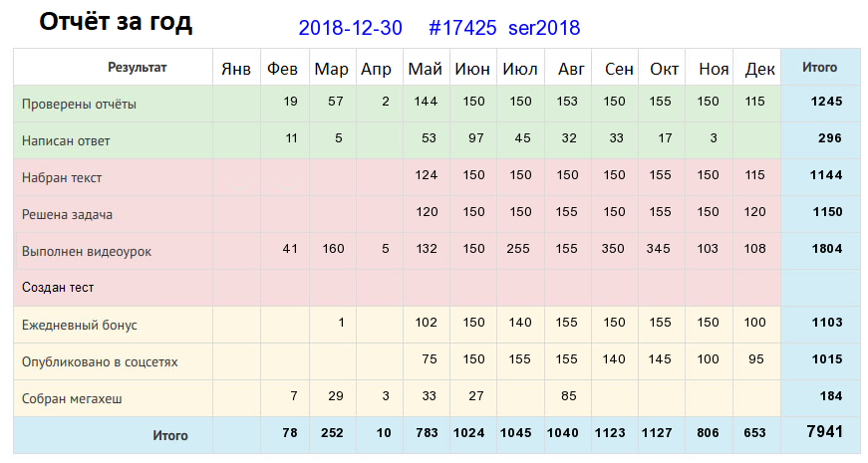This screenshot has width=868, height=463.
Task: Select the Выполнен видеоурок row label
Action: pyautogui.click(x=87, y=251)
